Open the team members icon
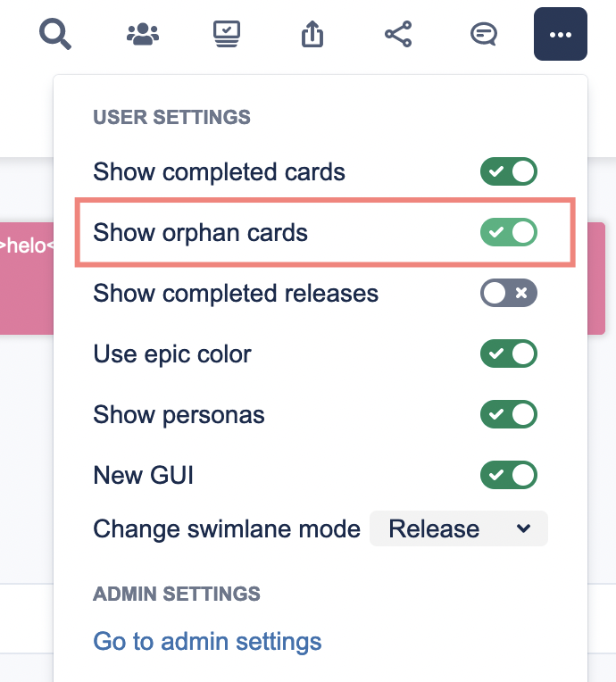The height and width of the screenshot is (682, 616). [x=143, y=34]
